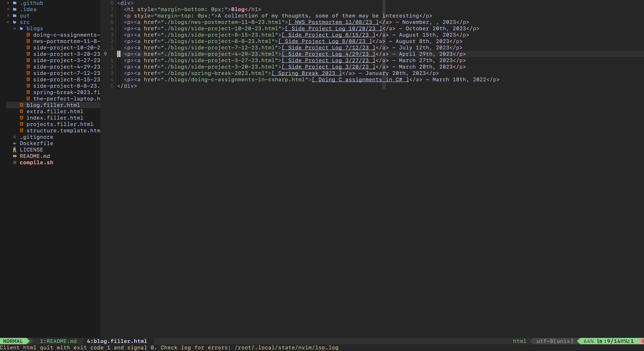This screenshot has height=351, width=644.
Task: Expand the .github folder chevron
Action: click(8, 3)
